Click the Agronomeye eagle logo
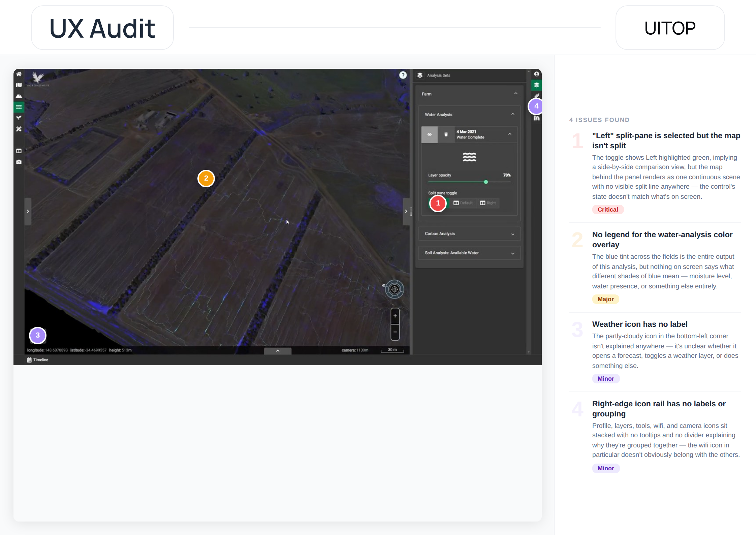Screen dimensions: 756x535 coord(38,79)
